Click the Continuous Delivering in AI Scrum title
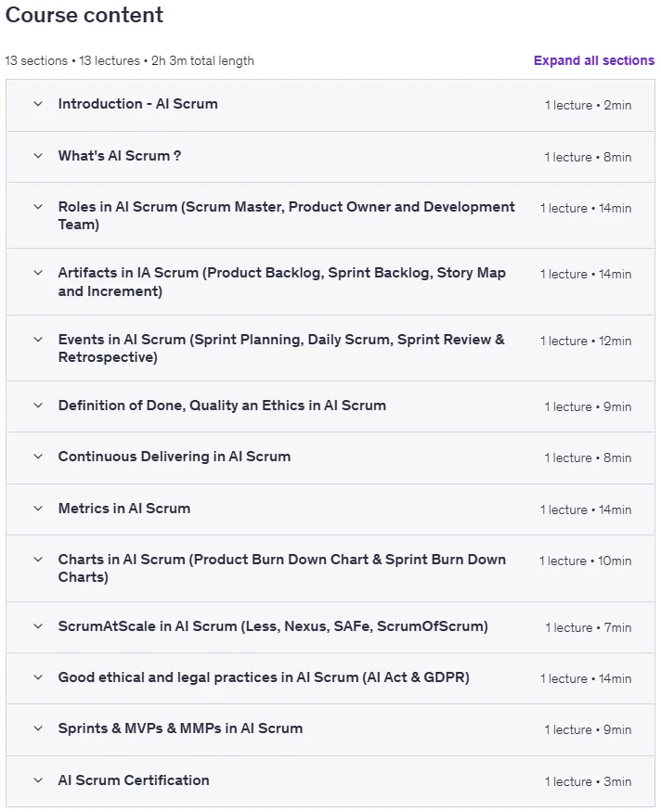This screenshot has height=812, width=661. click(x=175, y=457)
